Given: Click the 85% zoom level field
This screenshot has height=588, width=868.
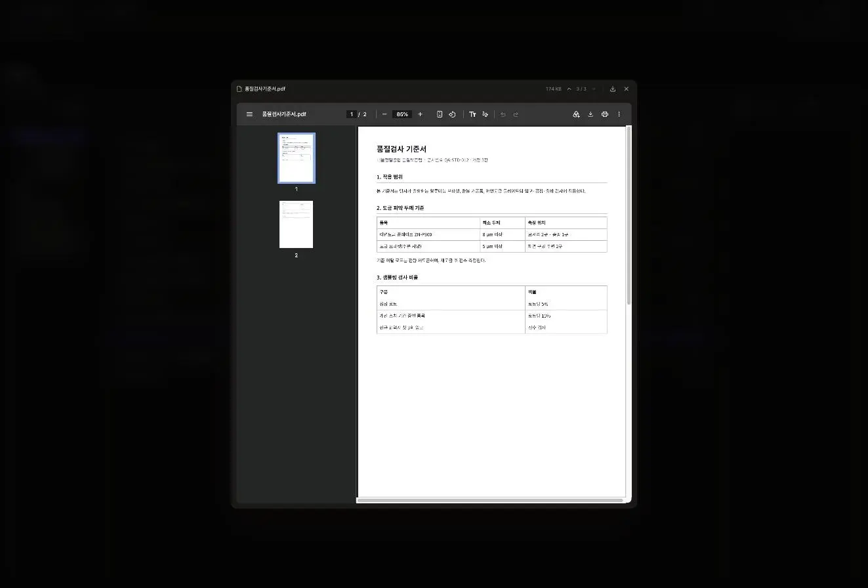Looking at the screenshot, I should point(402,114).
